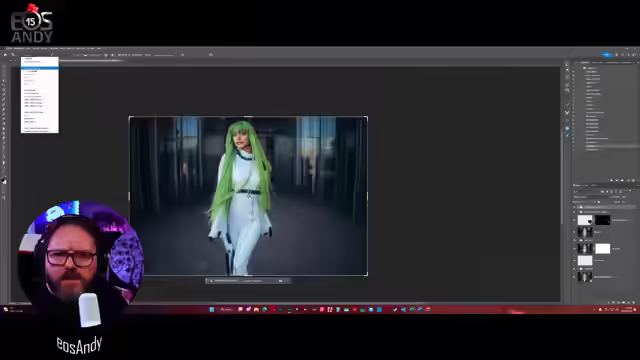The width and height of the screenshot is (640, 360).
Task: Click the taskbar search box
Action: (x=227, y=310)
